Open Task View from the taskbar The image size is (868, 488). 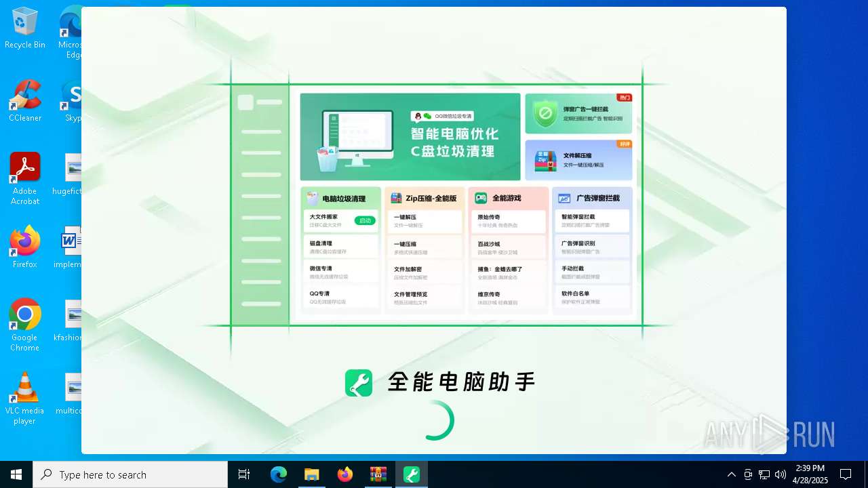244,474
